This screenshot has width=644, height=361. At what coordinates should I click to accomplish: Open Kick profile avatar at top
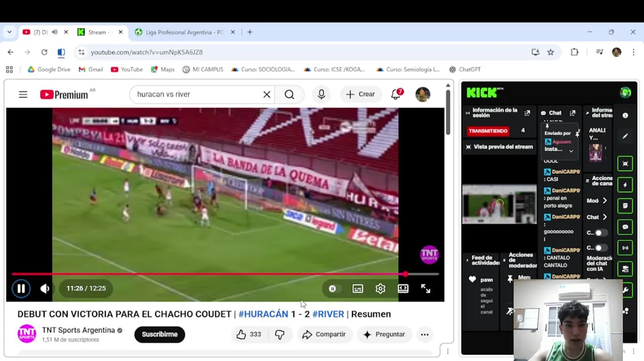pos(625,92)
